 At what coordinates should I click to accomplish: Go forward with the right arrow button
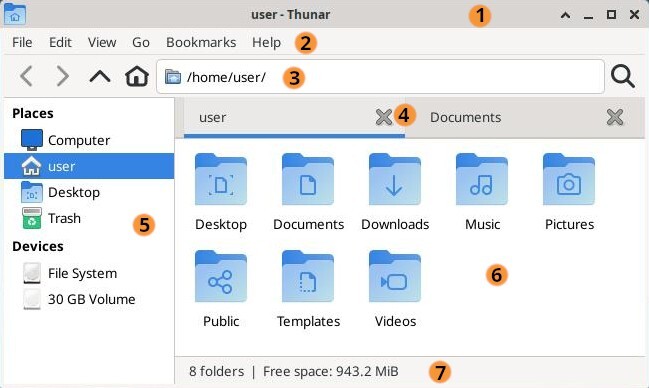click(62, 77)
